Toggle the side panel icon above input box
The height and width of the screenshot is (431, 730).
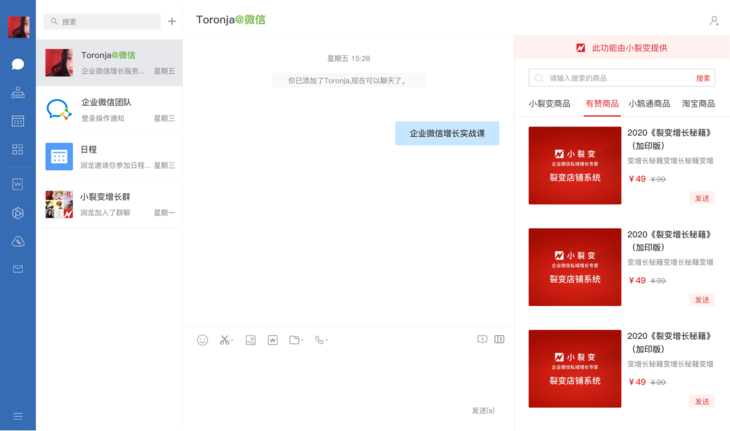click(499, 339)
